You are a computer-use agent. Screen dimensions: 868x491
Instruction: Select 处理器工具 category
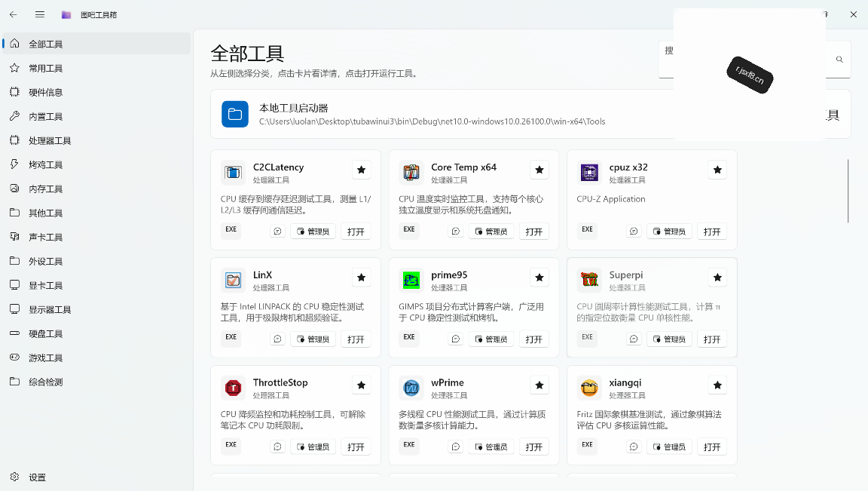point(96,140)
